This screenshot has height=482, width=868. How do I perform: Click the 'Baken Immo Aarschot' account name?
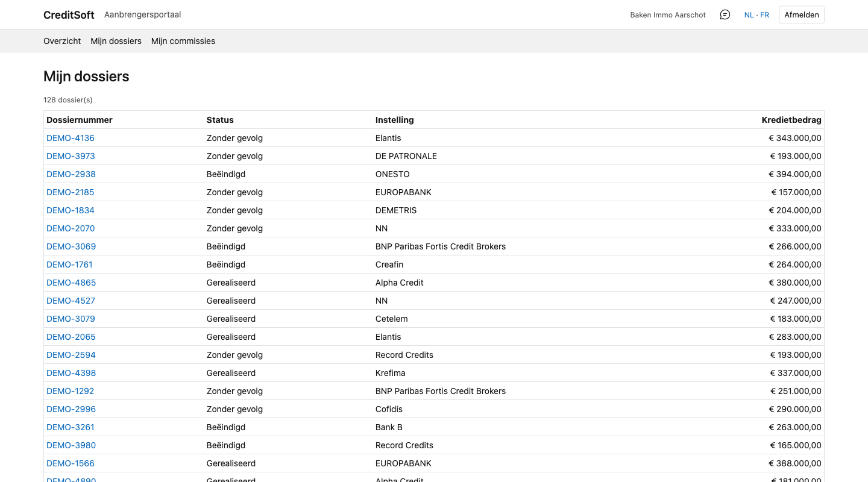tap(668, 15)
